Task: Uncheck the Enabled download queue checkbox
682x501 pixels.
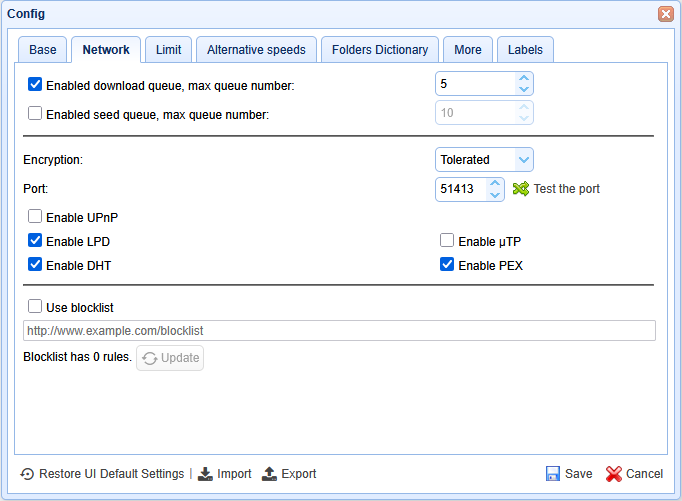Action: coord(35,85)
